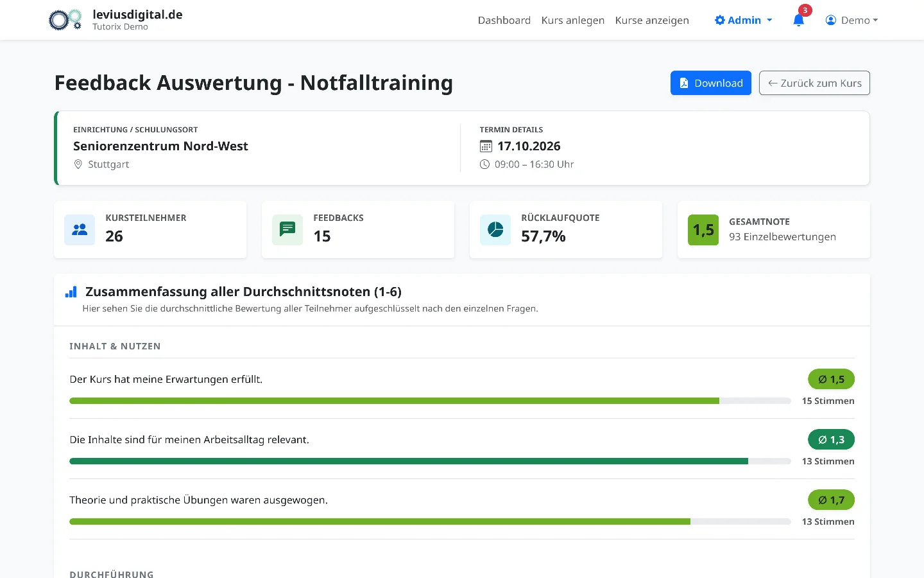Click Zurück zum Kurs button
Image resolution: width=924 pixels, height=578 pixels.
click(x=814, y=83)
